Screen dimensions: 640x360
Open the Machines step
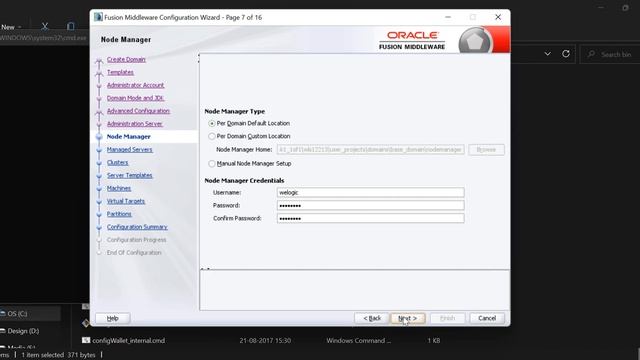point(119,189)
